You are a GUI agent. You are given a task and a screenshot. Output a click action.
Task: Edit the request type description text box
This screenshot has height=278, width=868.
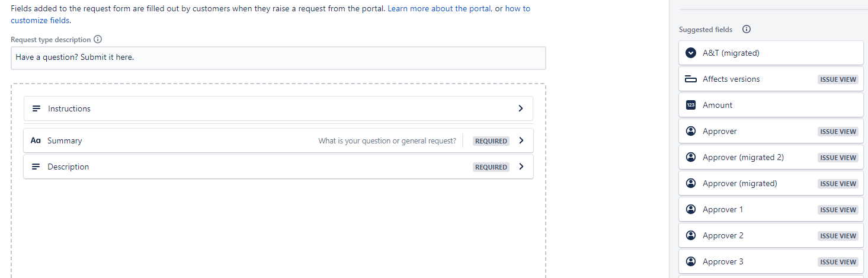[x=278, y=57]
